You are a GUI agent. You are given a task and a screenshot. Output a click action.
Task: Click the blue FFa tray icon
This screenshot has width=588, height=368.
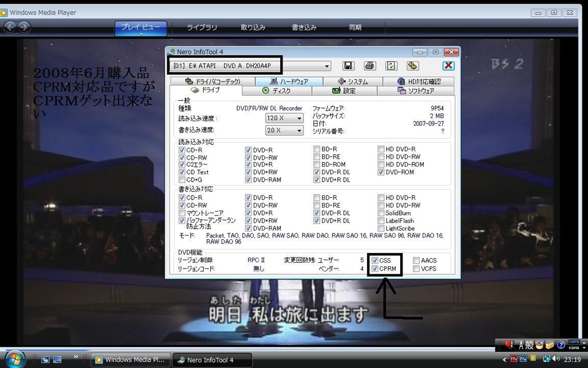click(x=523, y=359)
